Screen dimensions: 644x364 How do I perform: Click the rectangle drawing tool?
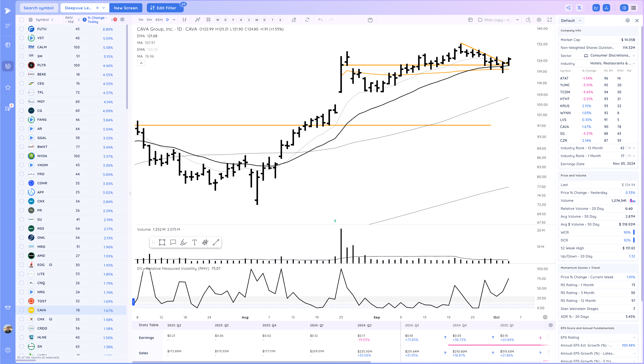point(162,242)
